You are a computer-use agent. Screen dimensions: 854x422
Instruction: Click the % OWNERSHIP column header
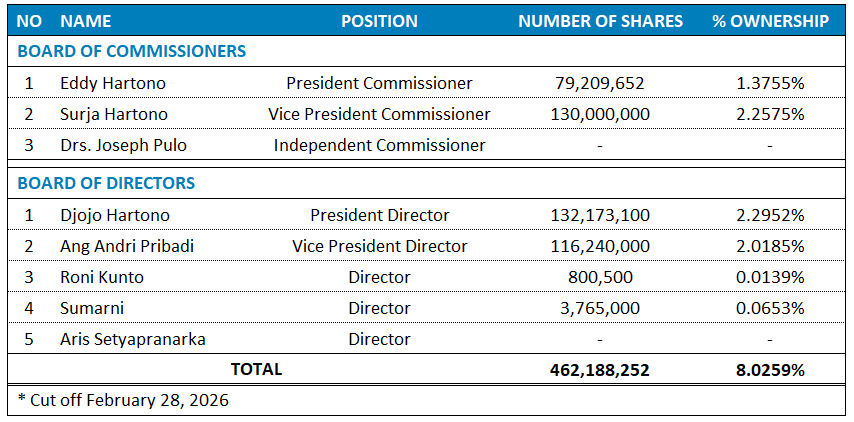coord(770,21)
